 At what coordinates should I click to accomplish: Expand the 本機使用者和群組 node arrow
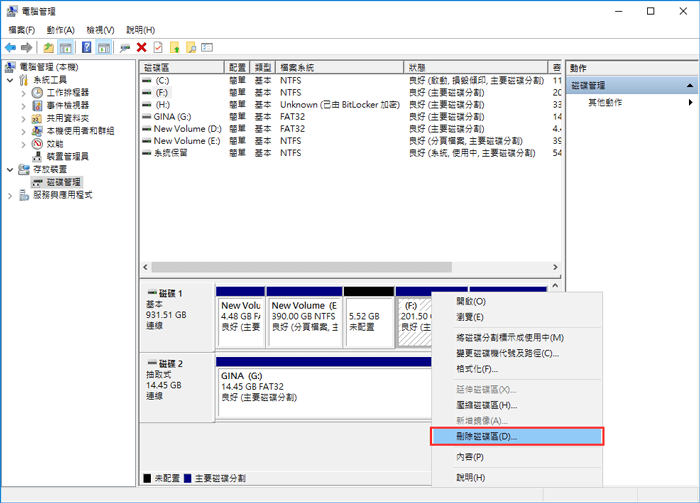pyautogui.click(x=24, y=132)
